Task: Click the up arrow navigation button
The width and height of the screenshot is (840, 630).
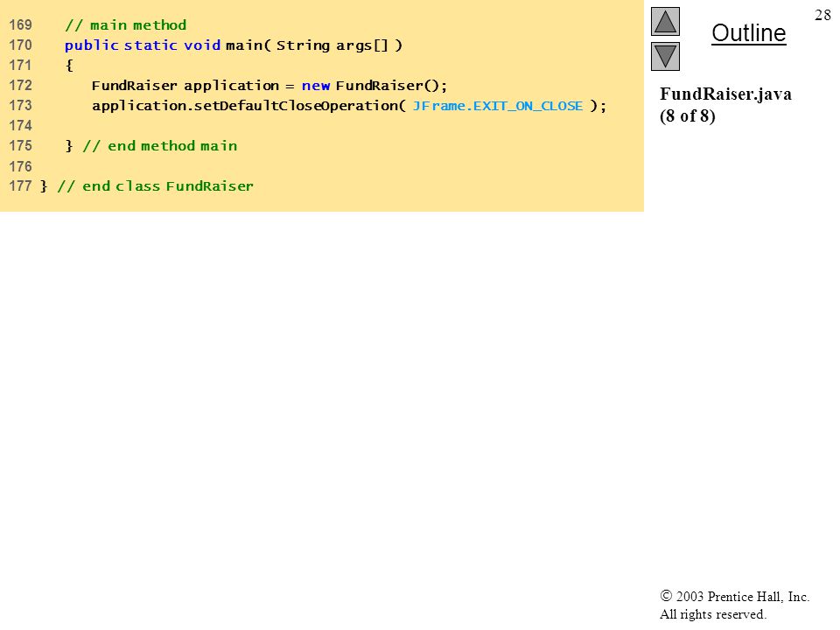Action: pos(665,21)
